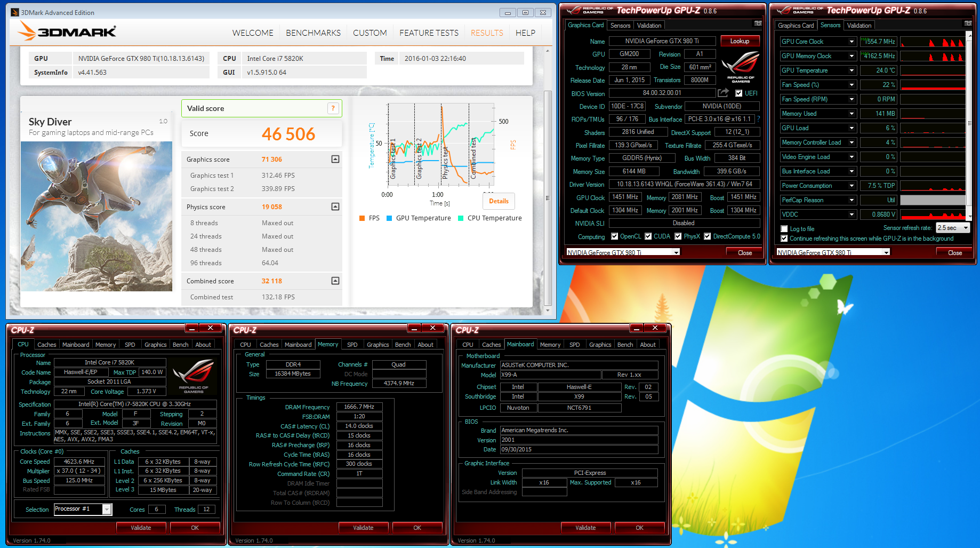Open the Bench tab in the right CPU-Z window
This screenshot has width=980, height=548.
point(625,345)
